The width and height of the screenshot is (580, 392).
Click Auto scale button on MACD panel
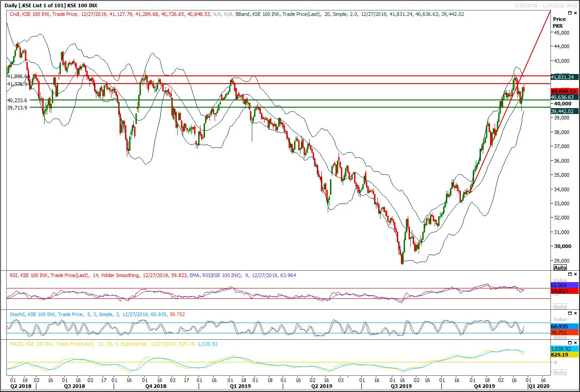coord(560,372)
